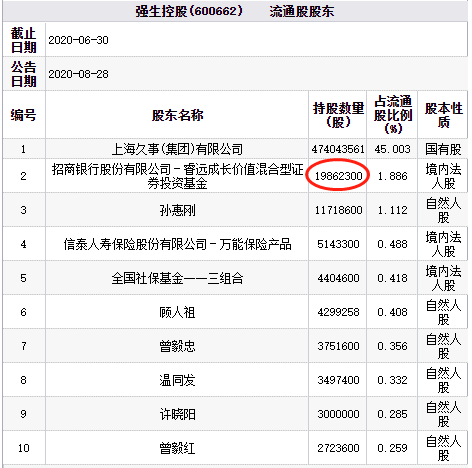Select 信泰人寿保险股份有限公司－万能保险产品

coord(177,244)
